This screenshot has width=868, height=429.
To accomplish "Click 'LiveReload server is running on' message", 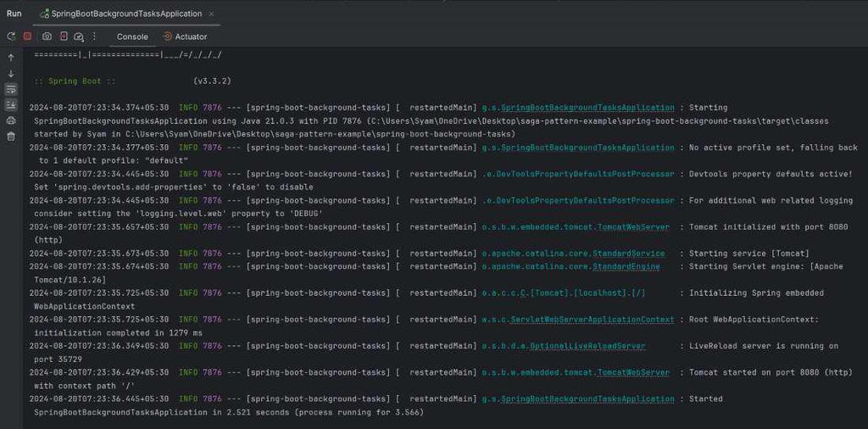I will pos(764,346).
